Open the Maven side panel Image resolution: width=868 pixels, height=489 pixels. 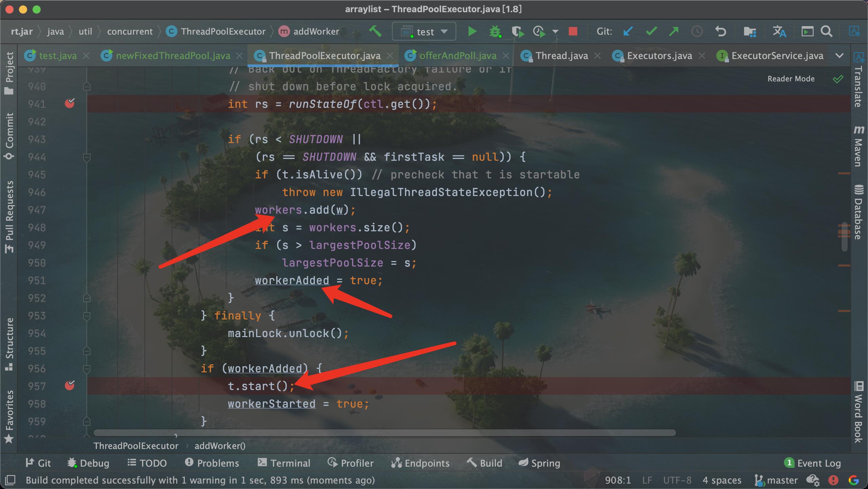(x=859, y=146)
